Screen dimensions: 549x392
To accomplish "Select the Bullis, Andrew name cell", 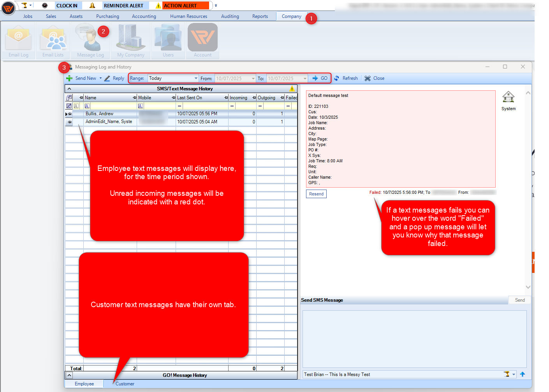I will 110,114.
